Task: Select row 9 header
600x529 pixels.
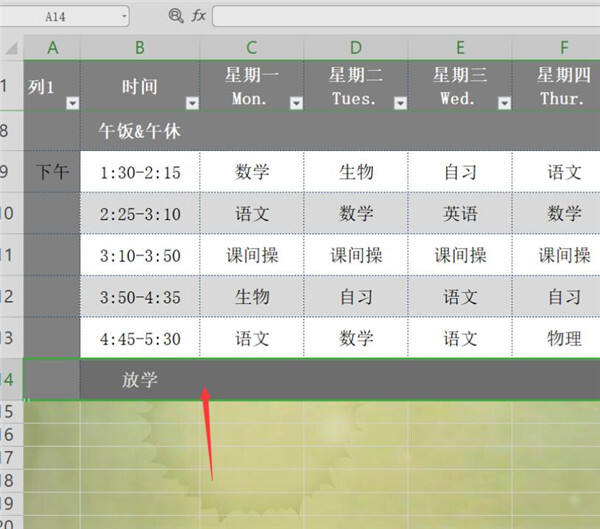Action: (11, 171)
